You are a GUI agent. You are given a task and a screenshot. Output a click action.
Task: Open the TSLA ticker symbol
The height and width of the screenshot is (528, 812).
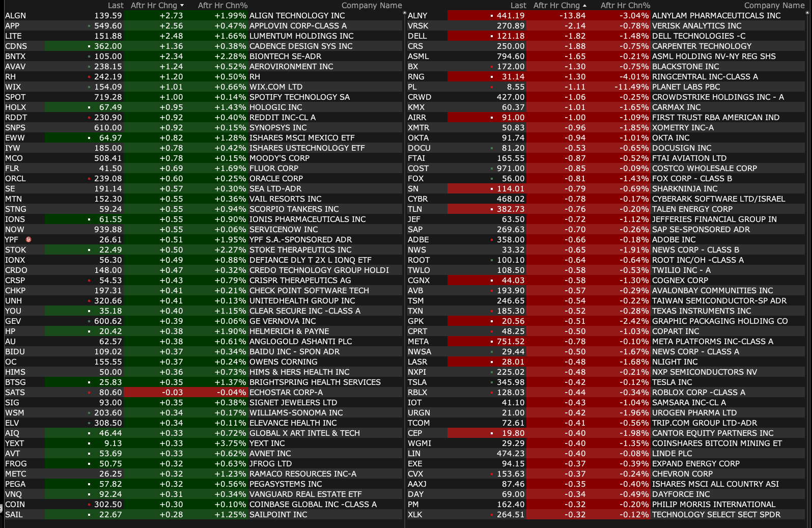[417, 382]
